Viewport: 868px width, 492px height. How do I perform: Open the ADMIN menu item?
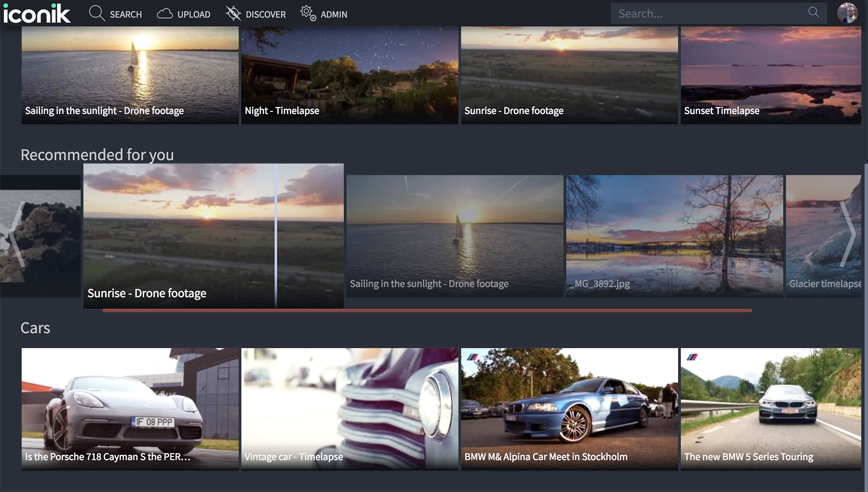tap(324, 14)
